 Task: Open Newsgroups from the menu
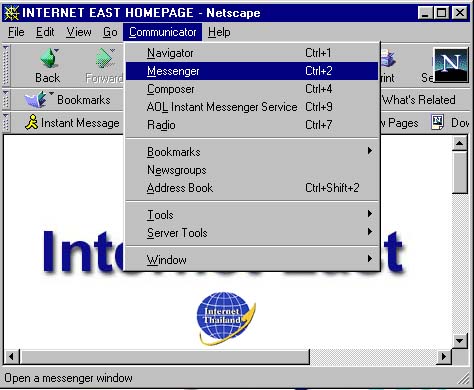coord(252,170)
